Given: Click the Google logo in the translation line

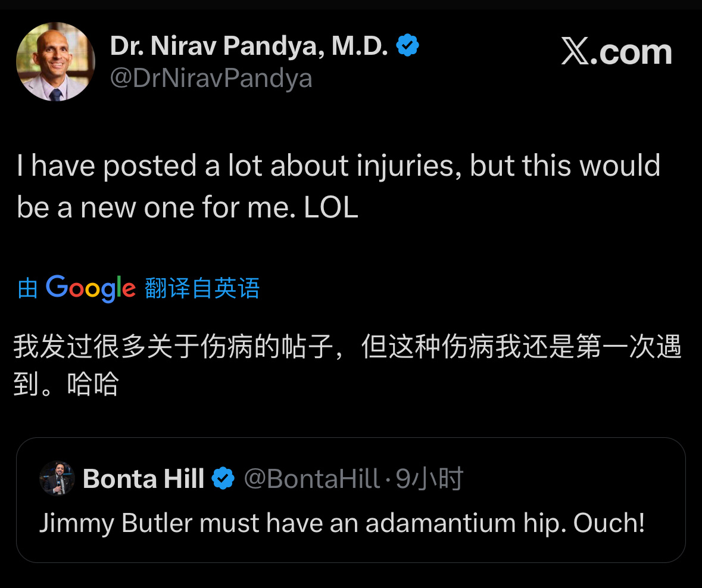Looking at the screenshot, I should (91, 288).
